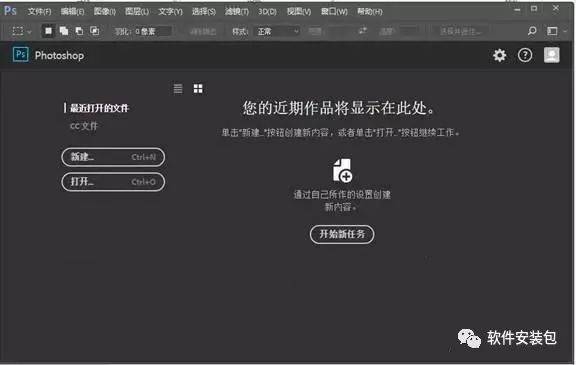Click the new document page icon

[x=342, y=170]
